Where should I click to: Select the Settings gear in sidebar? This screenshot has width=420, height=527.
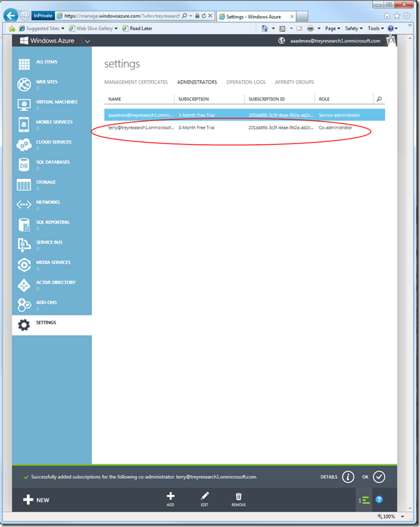[24, 325]
